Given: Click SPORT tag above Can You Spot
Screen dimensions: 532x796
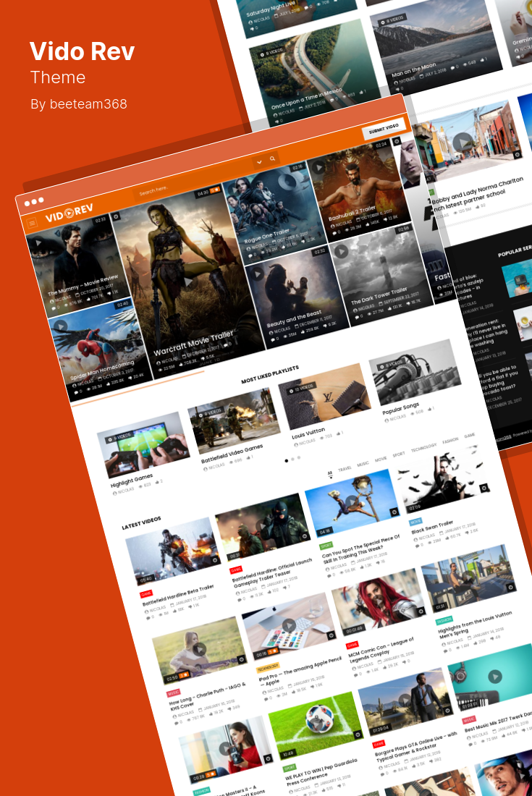Looking at the screenshot, I should (326, 546).
